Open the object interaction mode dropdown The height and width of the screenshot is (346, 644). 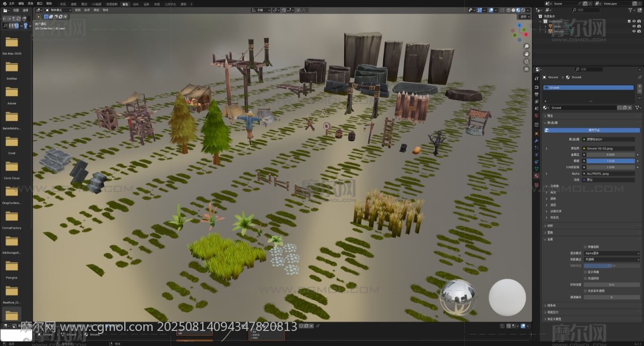(x=58, y=10)
